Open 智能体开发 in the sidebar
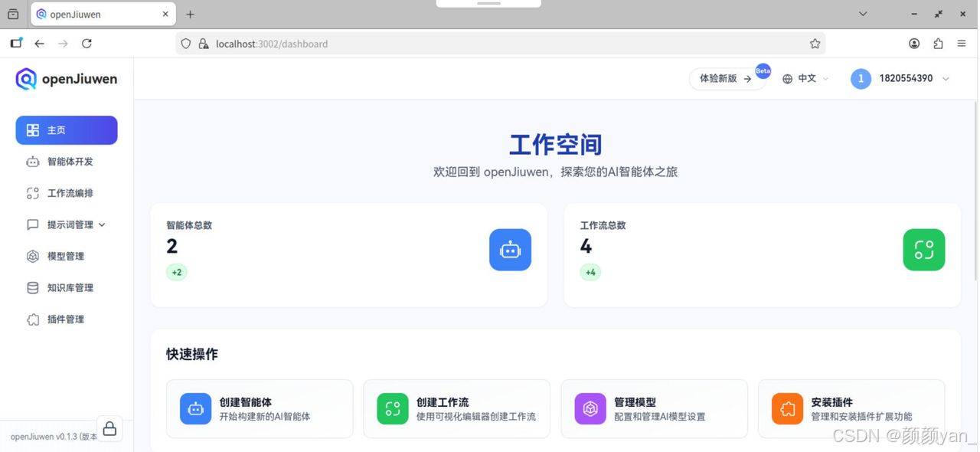Viewport: 980px width, 452px height. tap(67, 162)
